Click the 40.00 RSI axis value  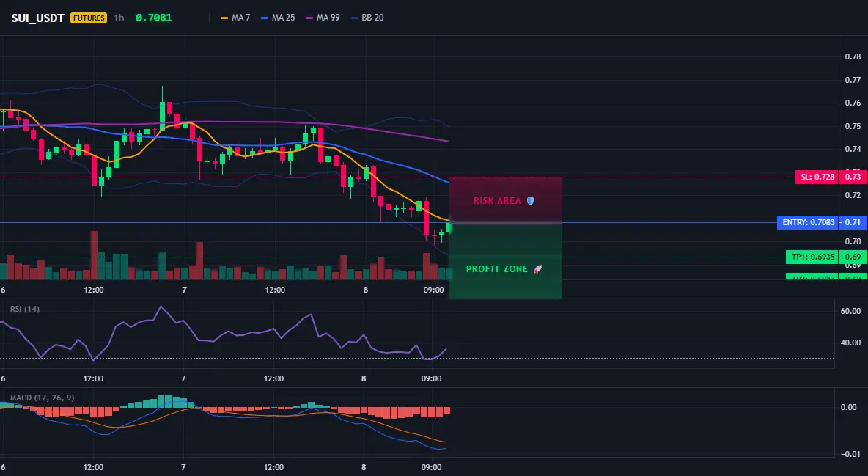850,343
